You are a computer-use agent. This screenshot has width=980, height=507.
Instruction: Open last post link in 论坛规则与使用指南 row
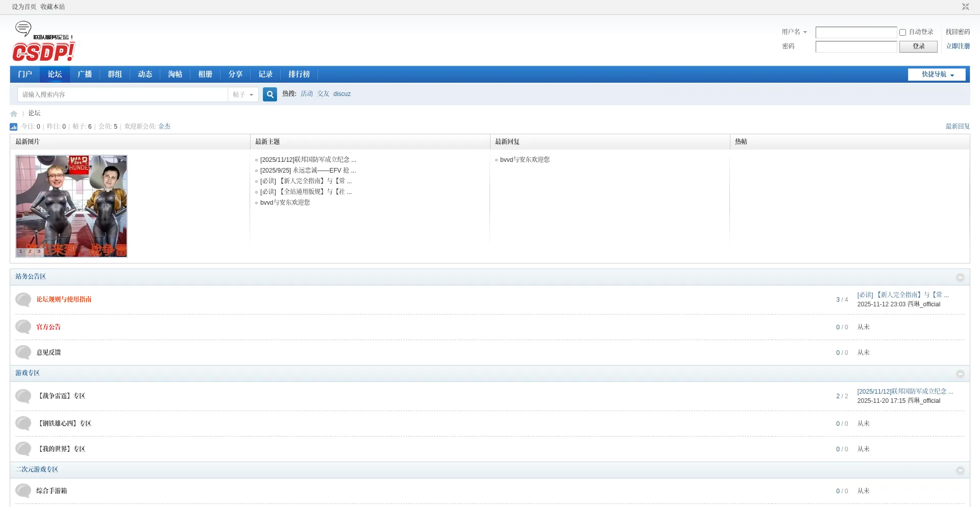903,295
